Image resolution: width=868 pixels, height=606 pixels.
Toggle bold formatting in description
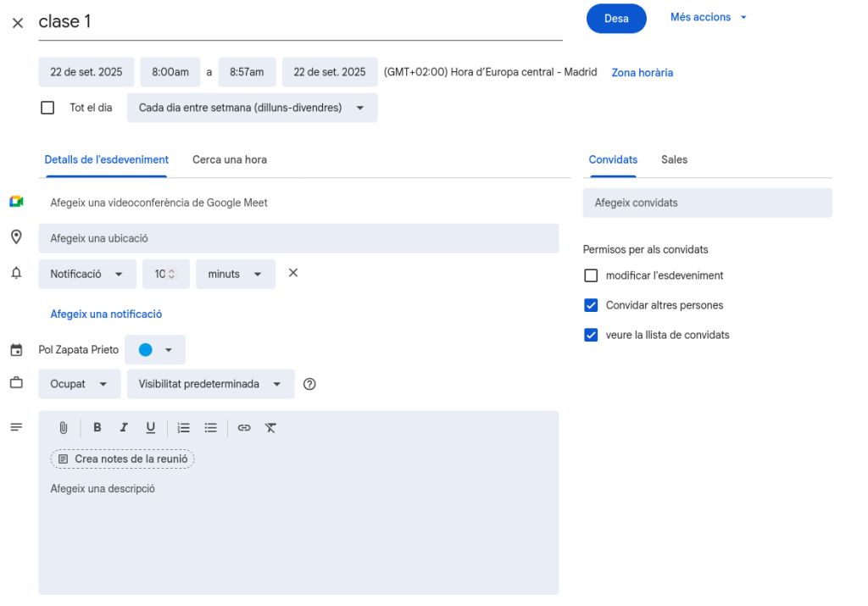(x=97, y=428)
